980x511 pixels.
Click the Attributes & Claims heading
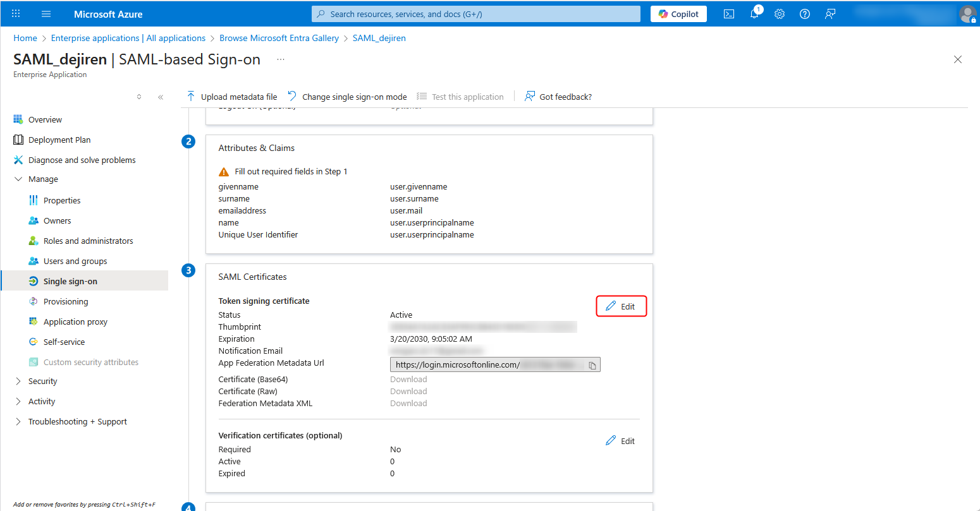[x=257, y=148]
